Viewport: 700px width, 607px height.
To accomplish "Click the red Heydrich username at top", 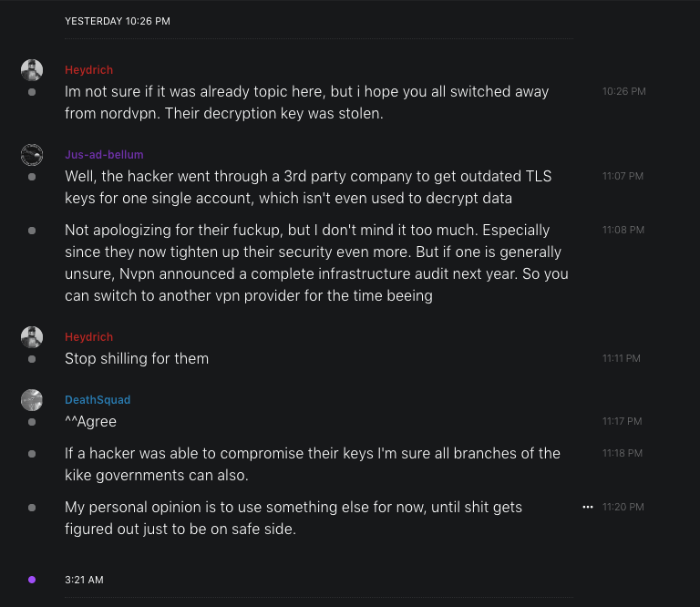I will pos(89,70).
